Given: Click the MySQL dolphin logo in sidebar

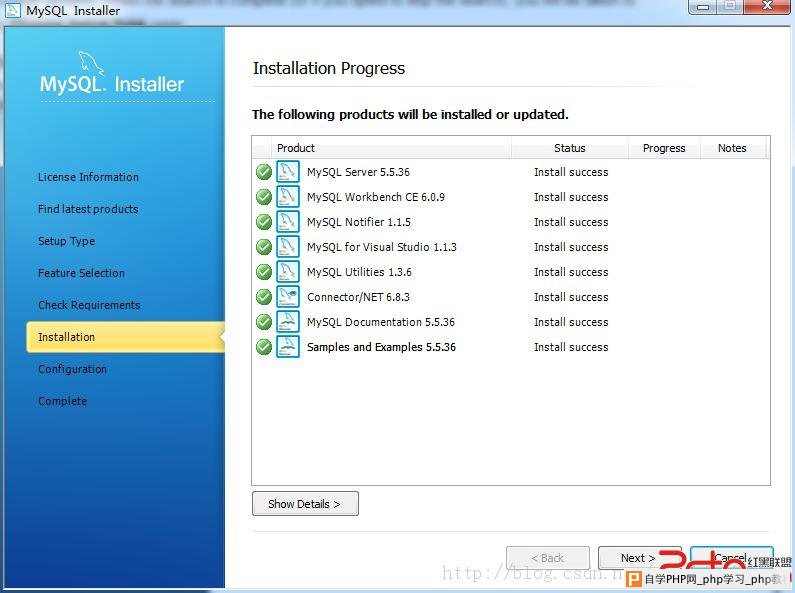Looking at the screenshot, I should [x=91, y=63].
